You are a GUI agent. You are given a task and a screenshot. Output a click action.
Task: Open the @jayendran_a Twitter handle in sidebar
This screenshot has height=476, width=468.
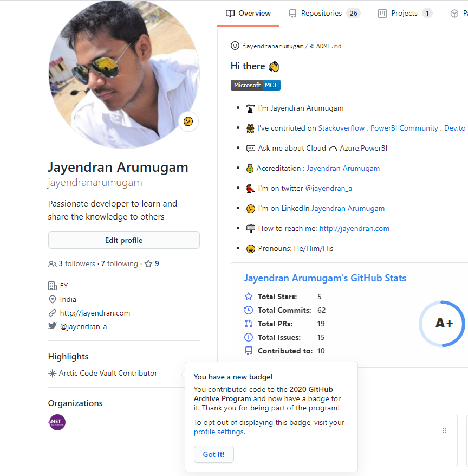(x=83, y=327)
